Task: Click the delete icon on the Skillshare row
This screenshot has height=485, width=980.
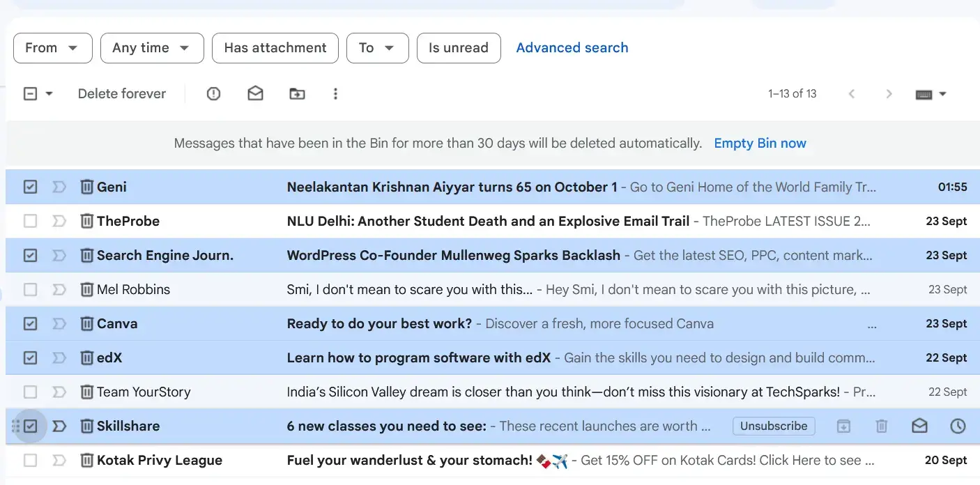Action: [882, 426]
